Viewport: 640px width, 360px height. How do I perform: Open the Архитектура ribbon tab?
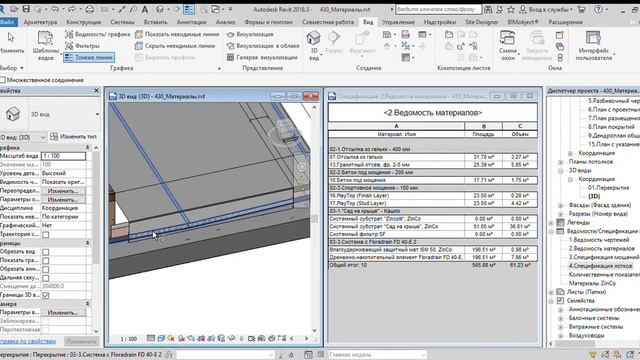pos(40,22)
